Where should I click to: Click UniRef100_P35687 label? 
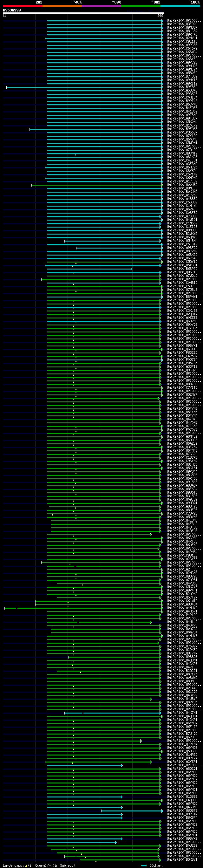(x=182, y=133)
